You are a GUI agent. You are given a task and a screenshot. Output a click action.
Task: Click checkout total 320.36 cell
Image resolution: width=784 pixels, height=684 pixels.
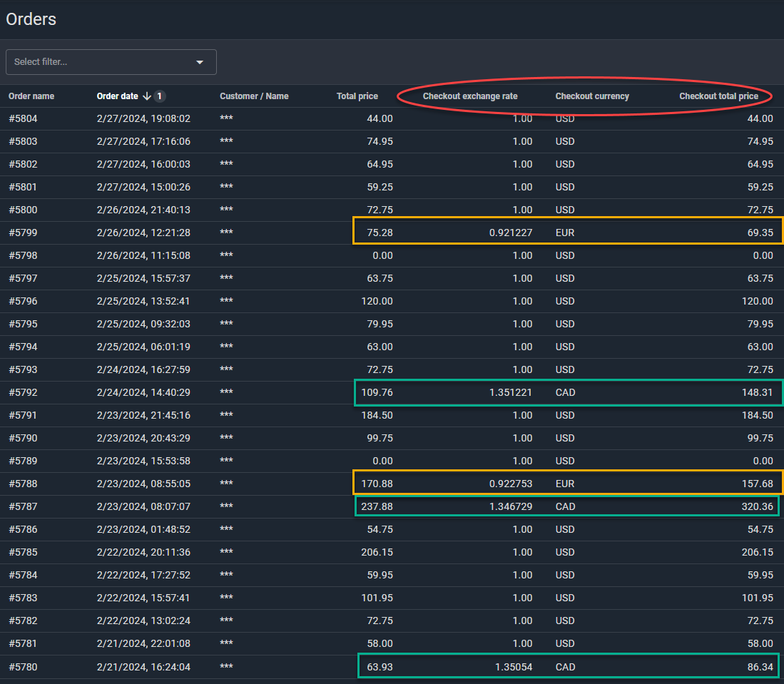pos(758,507)
